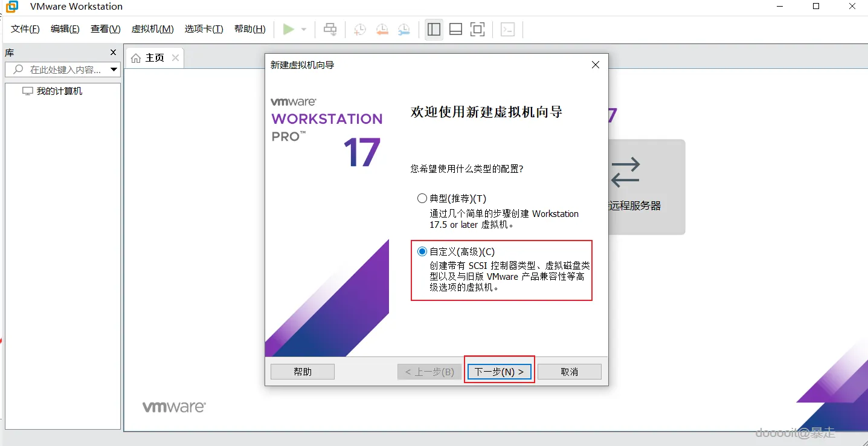Take a snapshot of the virtual machine
This screenshot has width=868, height=446.
[x=359, y=29]
